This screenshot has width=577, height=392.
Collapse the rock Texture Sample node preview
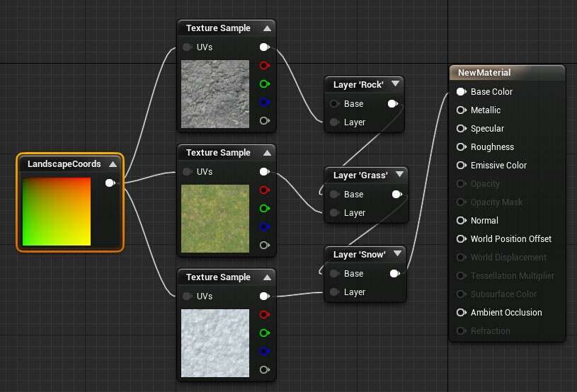[x=267, y=28]
